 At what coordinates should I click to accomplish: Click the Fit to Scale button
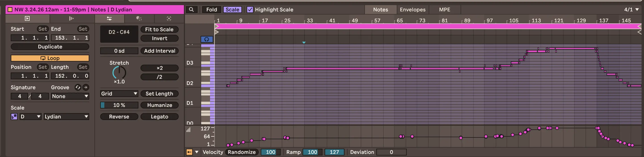[x=159, y=29]
